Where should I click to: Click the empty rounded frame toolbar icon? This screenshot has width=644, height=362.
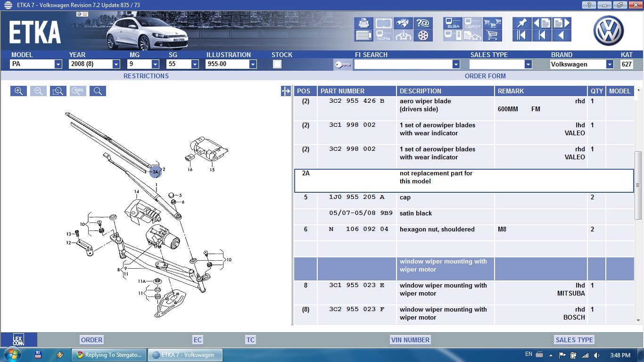(x=383, y=23)
